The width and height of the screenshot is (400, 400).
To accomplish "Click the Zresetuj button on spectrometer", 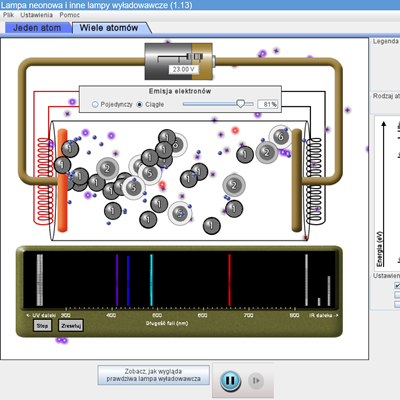I will pos(71,326).
